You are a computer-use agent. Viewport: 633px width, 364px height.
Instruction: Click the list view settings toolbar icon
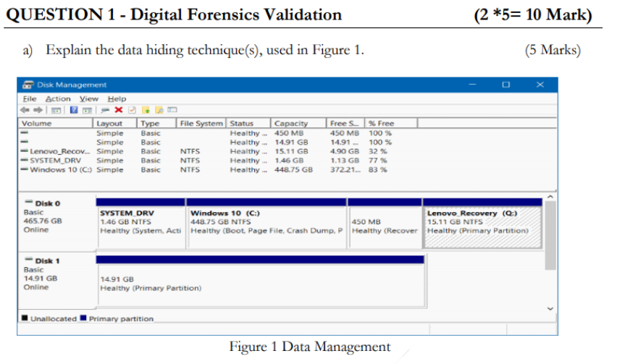[x=172, y=110]
